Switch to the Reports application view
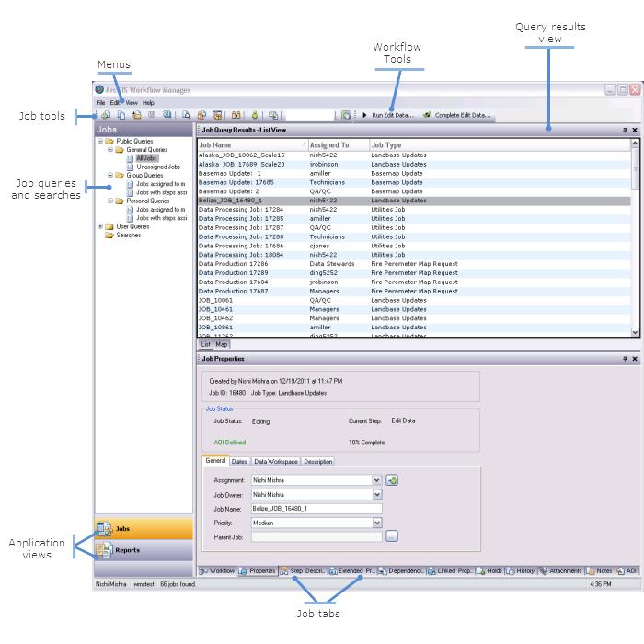The width and height of the screenshot is (644, 644). pyautogui.click(x=144, y=550)
